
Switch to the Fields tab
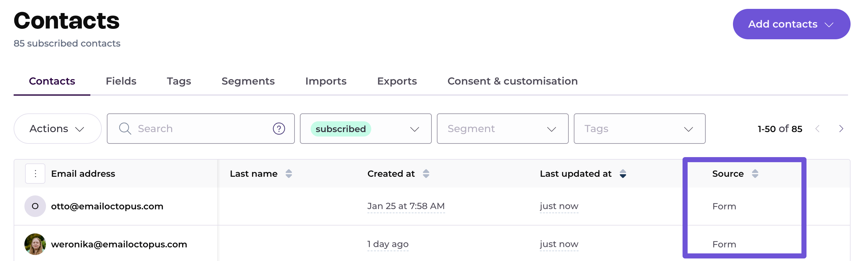pos(121,81)
